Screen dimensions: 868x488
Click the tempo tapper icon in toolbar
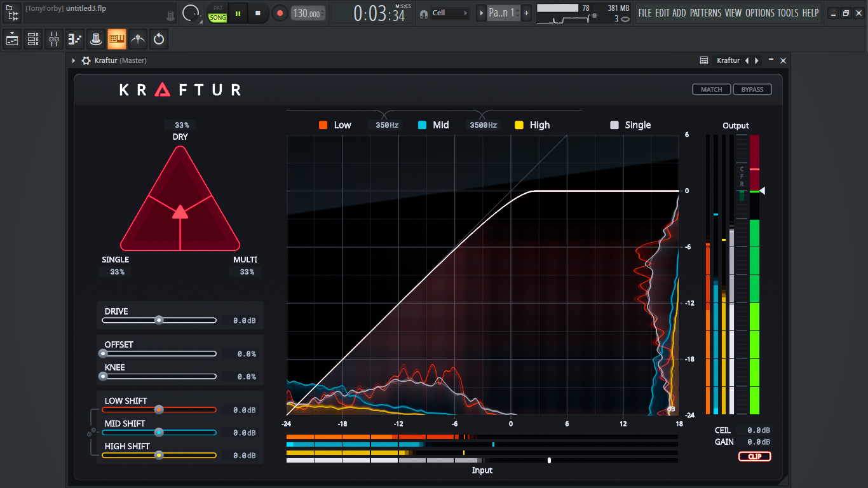click(138, 39)
